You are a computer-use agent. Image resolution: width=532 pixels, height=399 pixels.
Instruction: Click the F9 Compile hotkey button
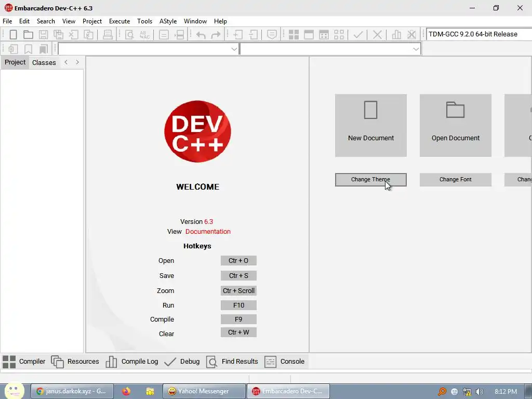click(238, 320)
